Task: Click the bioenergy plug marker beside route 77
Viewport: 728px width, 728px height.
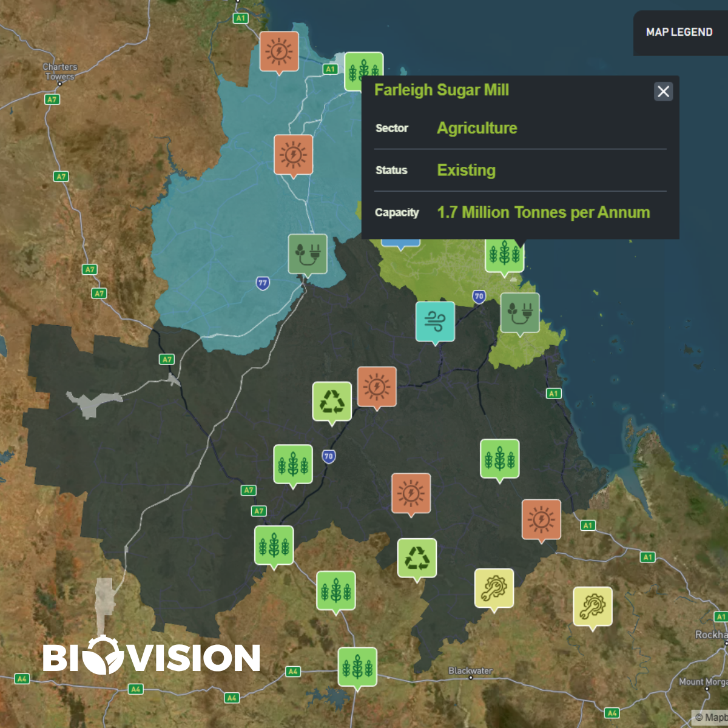Action: pos(308,254)
